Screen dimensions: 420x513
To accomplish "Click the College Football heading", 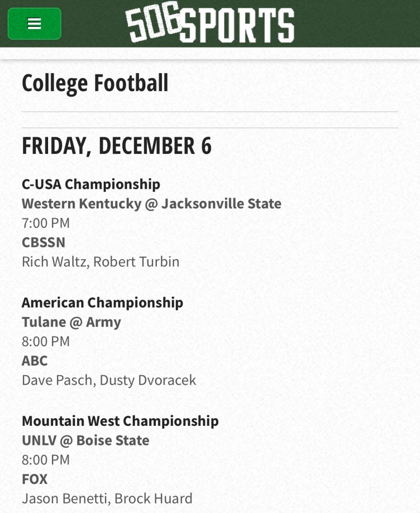I will [x=95, y=83].
